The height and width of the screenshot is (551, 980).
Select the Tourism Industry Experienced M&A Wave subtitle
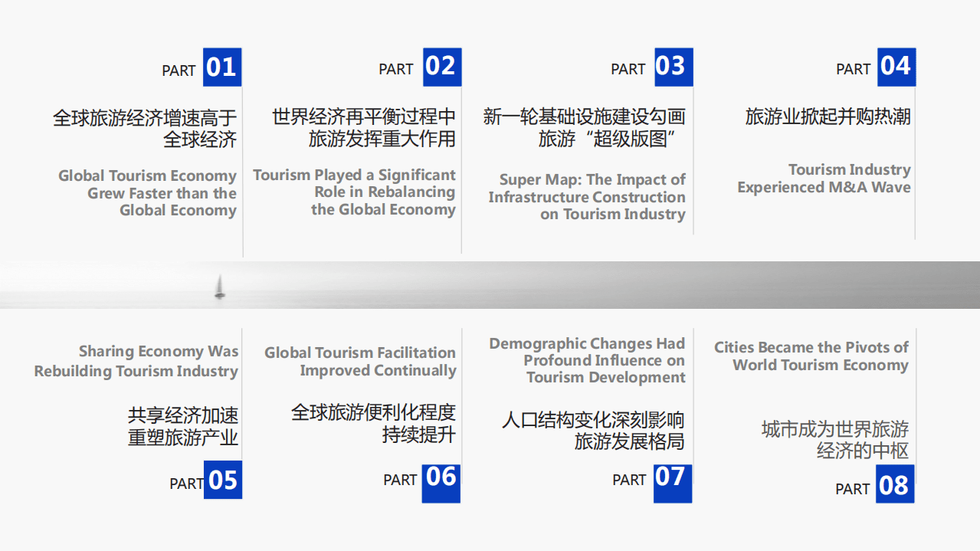pyautogui.click(x=823, y=179)
